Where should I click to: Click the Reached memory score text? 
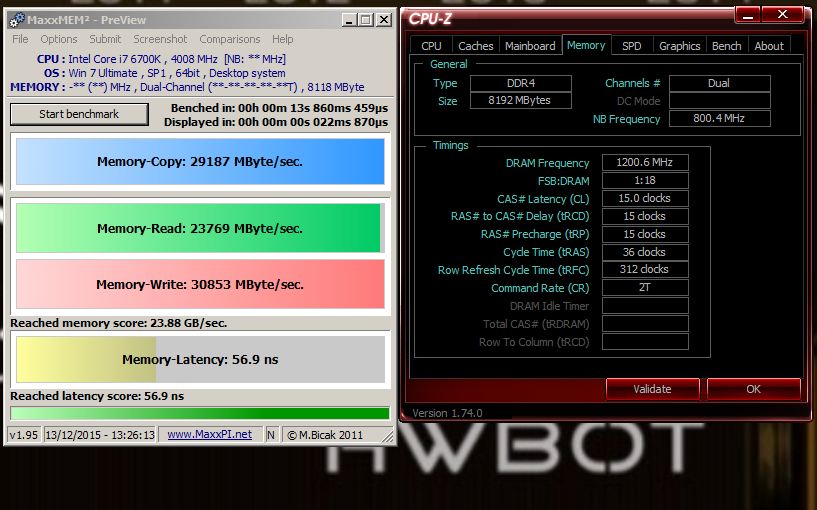[x=119, y=323]
